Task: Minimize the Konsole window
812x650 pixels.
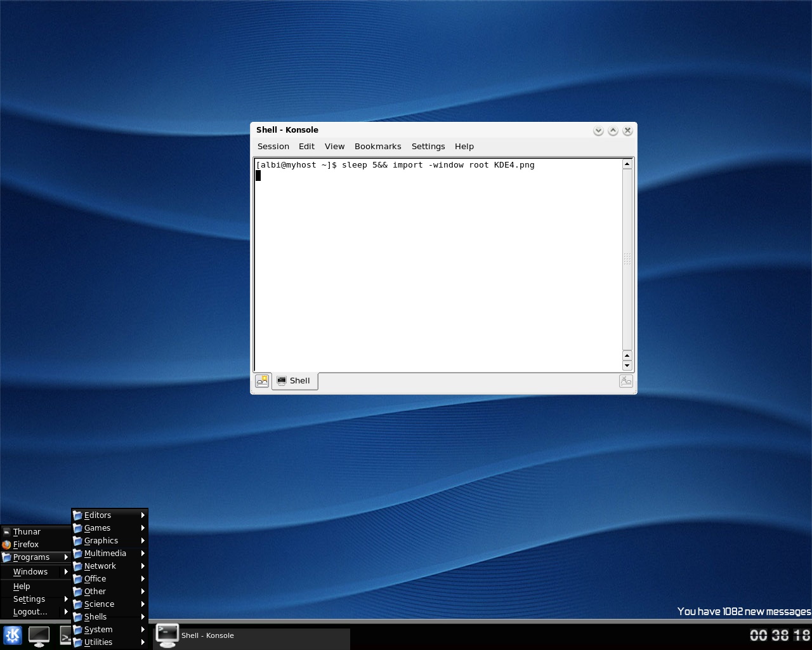Action: coord(598,131)
